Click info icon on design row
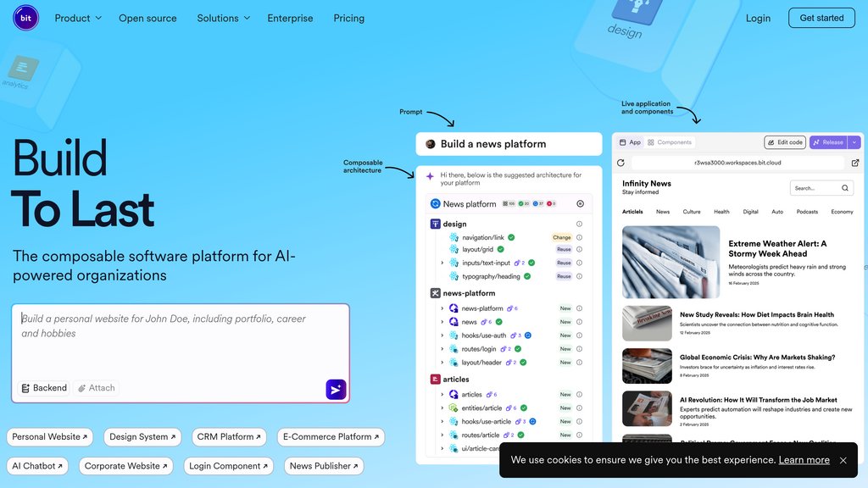The height and width of the screenshot is (488, 868). [579, 224]
